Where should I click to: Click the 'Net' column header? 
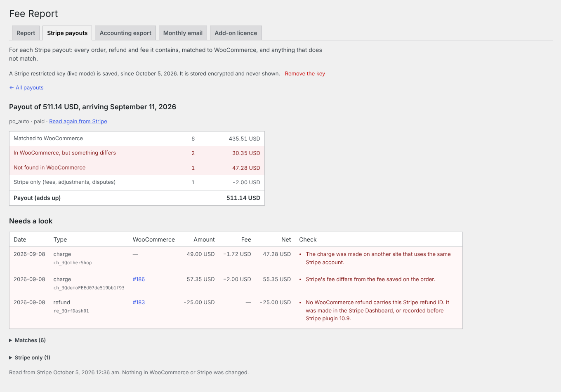[286, 239]
